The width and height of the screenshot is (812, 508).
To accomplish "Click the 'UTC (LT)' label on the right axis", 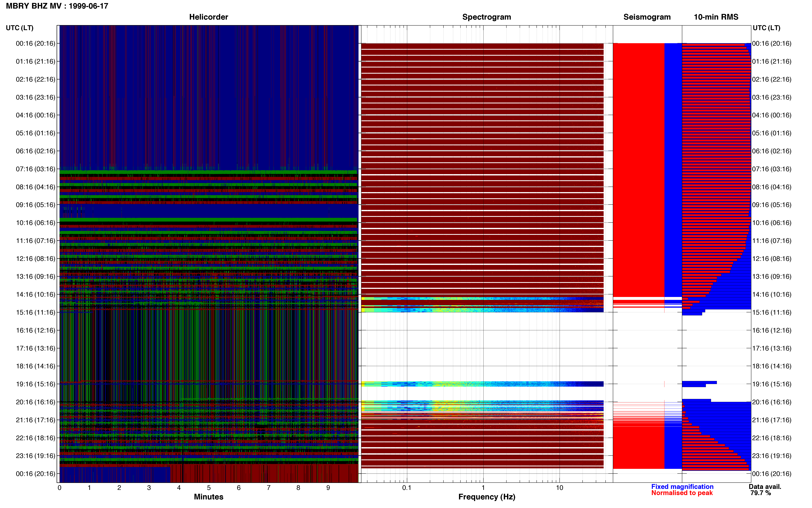I will point(766,28).
